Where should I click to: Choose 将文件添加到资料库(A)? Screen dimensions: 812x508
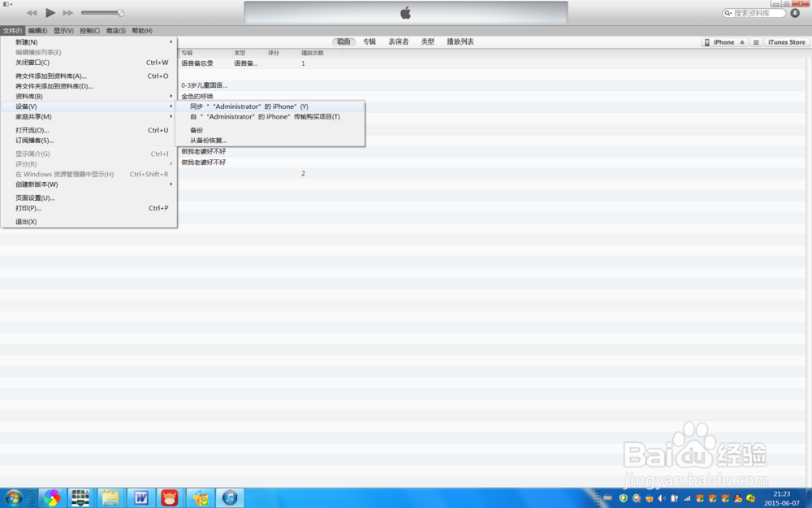[x=89, y=76]
